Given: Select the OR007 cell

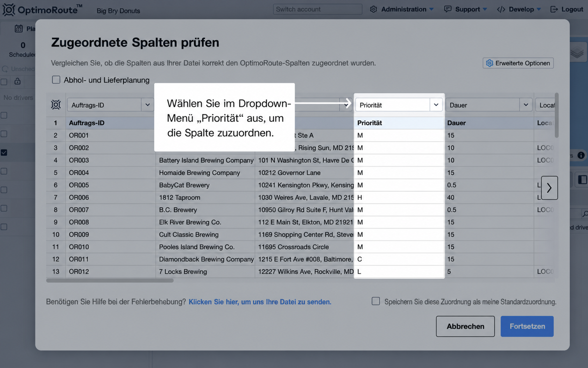Looking at the screenshot, I should [x=111, y=210].
